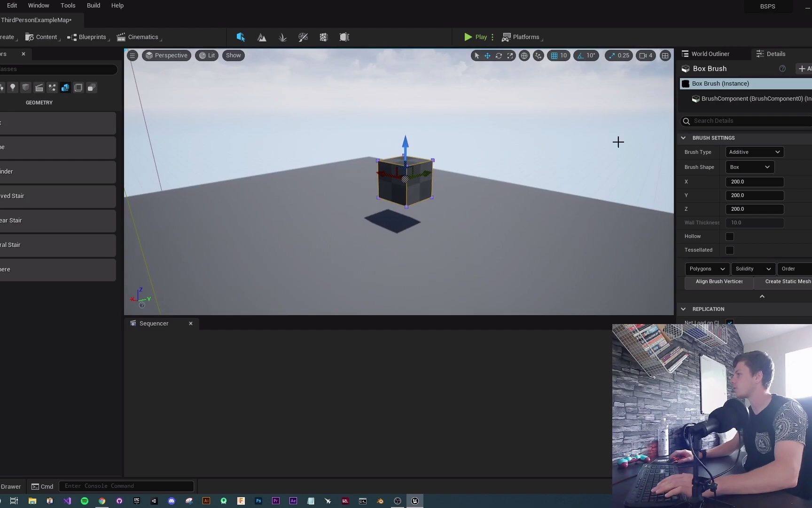The width and height of the screenshot is (812, 508).
Task: Adjust the camera speed 0.25 control
Action: tap(618, 56)
